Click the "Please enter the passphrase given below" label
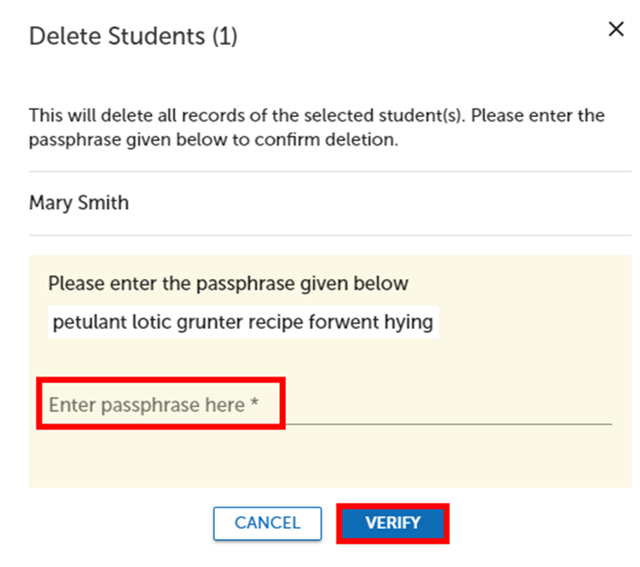This screenshot has height=567, width=640. tap(228, 283)
